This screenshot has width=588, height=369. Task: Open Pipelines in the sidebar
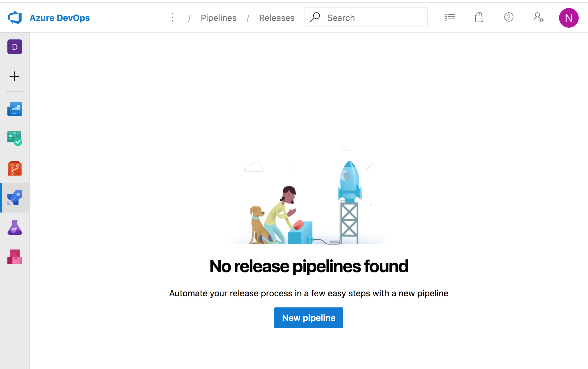point(15,198)
